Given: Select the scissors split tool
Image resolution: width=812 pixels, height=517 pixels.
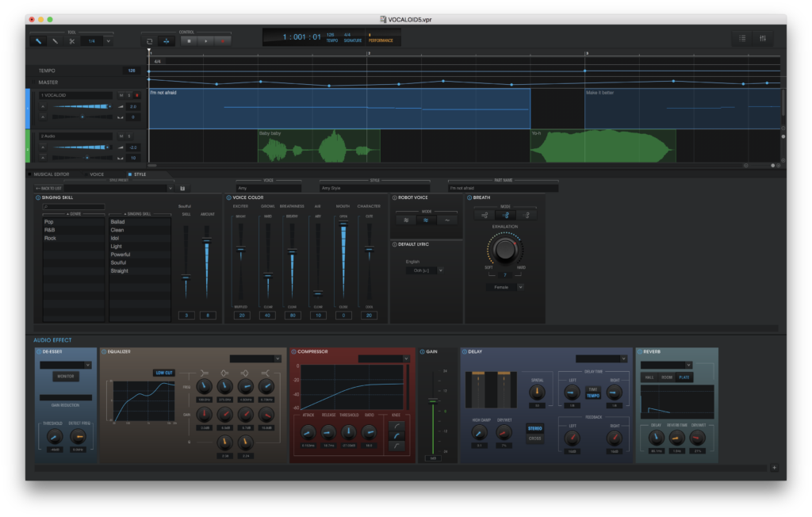Looking at the screenshot, I should pyautogui.click(x=71, y=40).
